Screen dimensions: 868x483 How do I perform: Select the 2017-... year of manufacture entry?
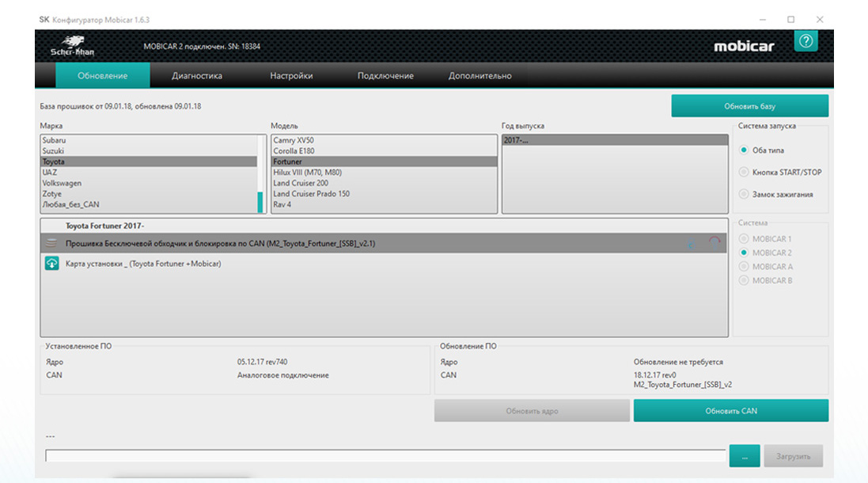pos(615,140)
